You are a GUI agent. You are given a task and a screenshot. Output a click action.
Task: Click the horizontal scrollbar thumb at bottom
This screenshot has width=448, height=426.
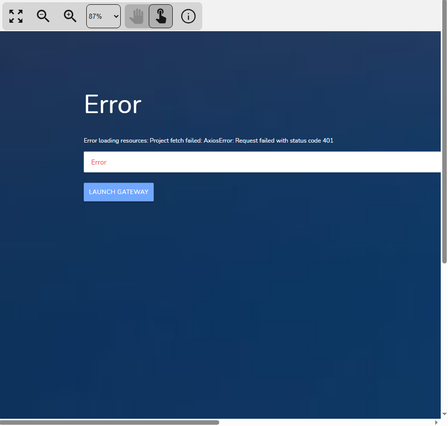109,422
